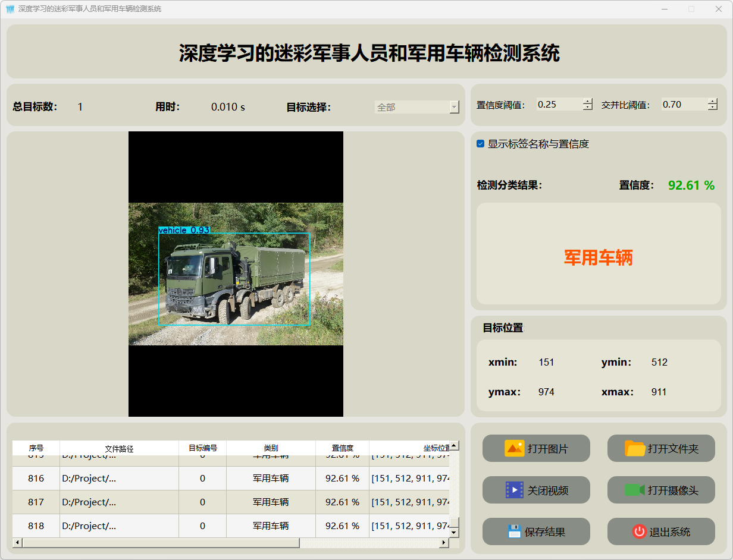
Task: Click the picture icon on Open Image button
Action: pyautogui.click(x=514, y=448)
